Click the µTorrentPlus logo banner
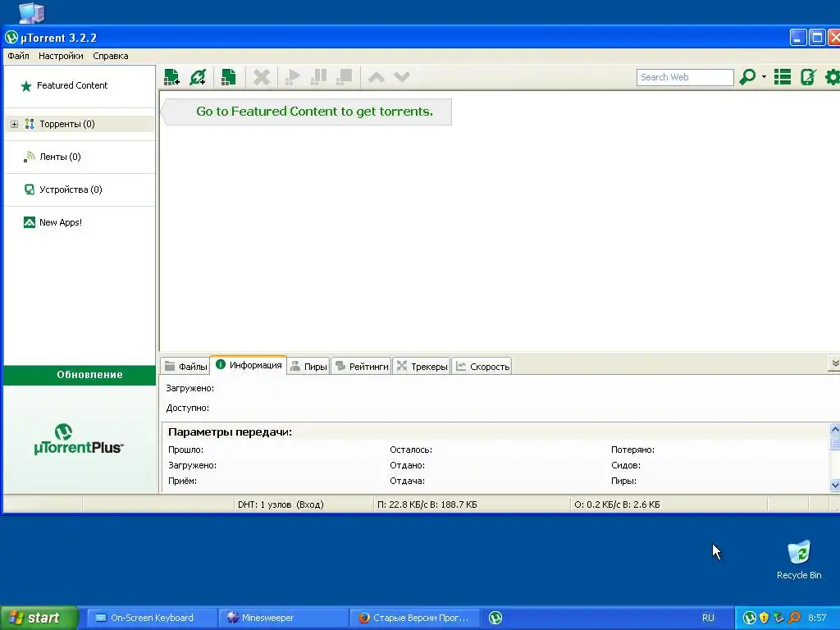Viewport: 840px width, 630px height. (x=79, y=441)
